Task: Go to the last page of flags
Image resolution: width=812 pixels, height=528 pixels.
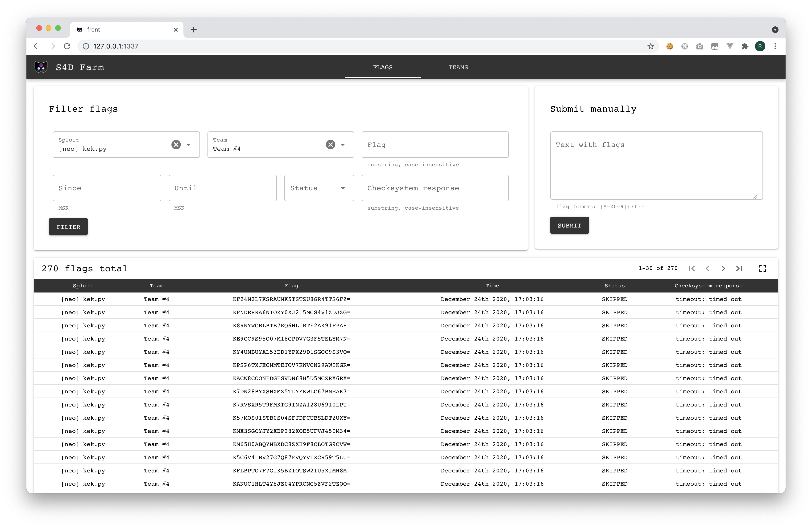Action: [x=739, y=269]
